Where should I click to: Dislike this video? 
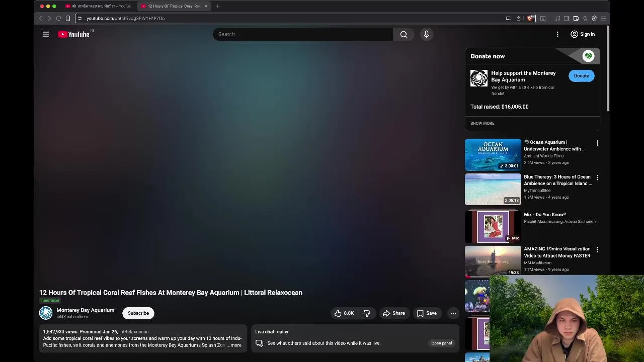[x=367, y=313]
